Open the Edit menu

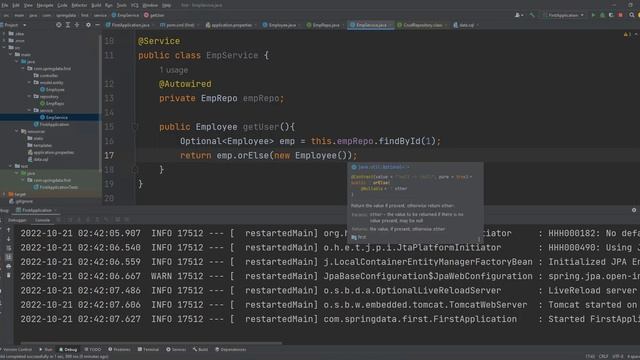(16, 5)
